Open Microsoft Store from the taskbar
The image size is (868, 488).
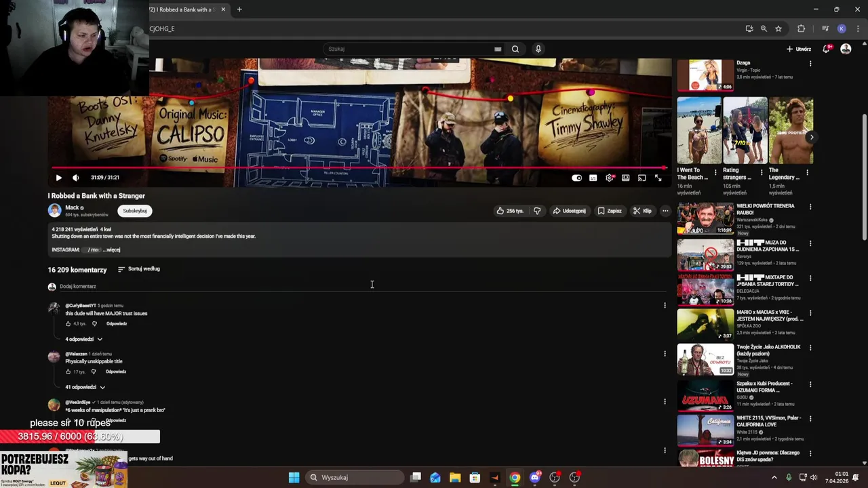click(x=475, y=477)
